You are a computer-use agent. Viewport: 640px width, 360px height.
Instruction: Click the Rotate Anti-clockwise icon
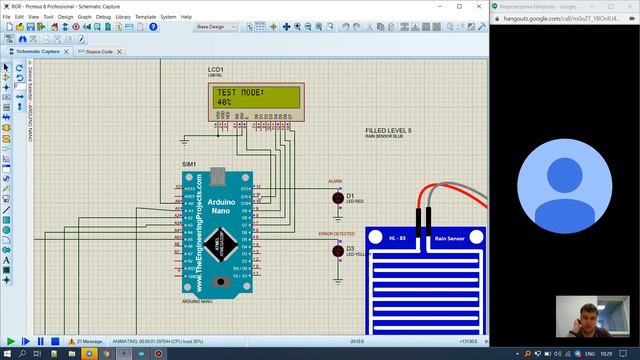click(x=20, y=77)
